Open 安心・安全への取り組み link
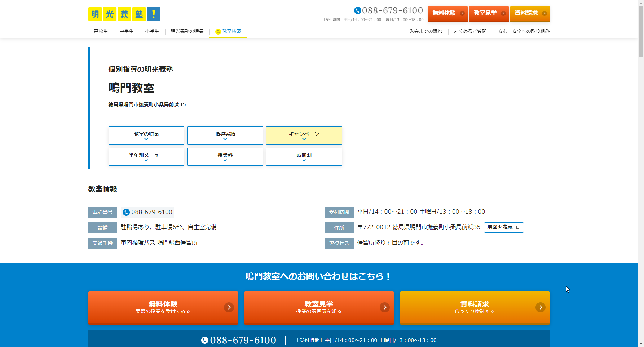The width and height of the screenshot is (644, 347). tap(524, 31)
